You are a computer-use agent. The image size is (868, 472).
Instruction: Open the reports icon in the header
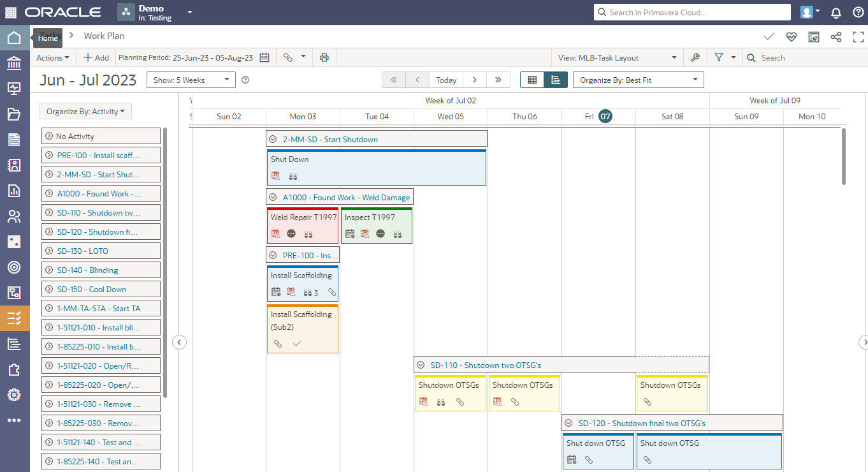813,37
